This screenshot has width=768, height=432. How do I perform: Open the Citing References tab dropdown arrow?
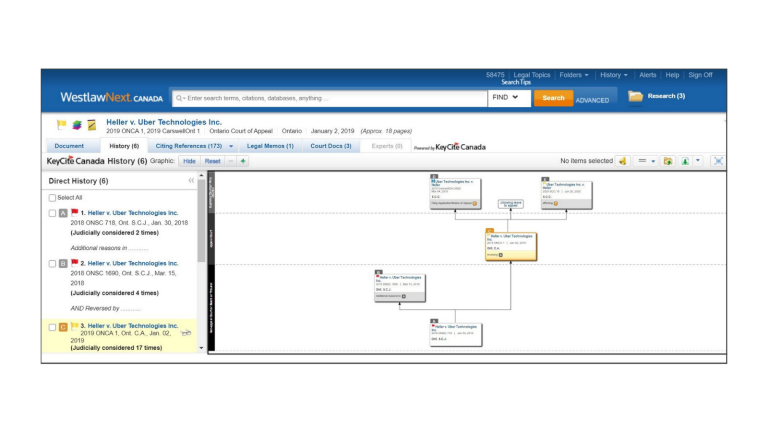pos(231,146)
